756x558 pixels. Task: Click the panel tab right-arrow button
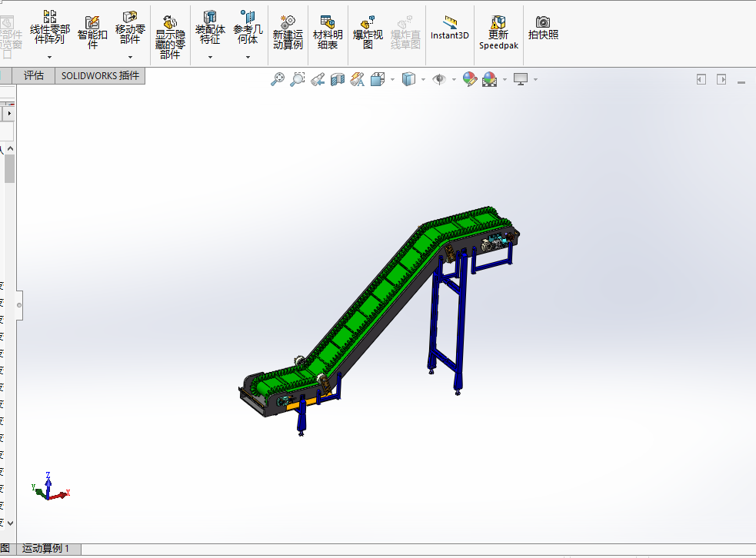pos(9,113)
